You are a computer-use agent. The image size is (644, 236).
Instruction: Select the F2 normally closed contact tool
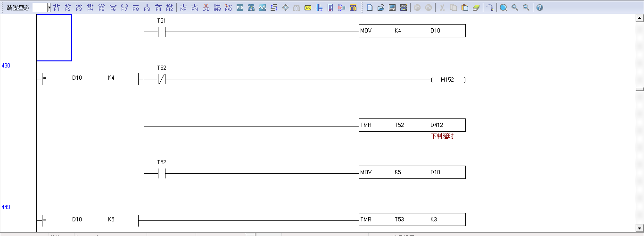coord(68,8)
